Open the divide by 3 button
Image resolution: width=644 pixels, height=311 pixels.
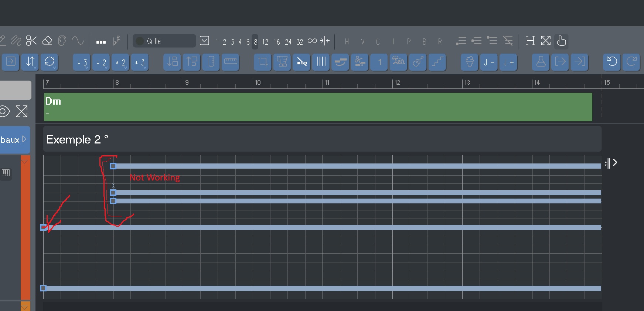(x=82, y=62)
